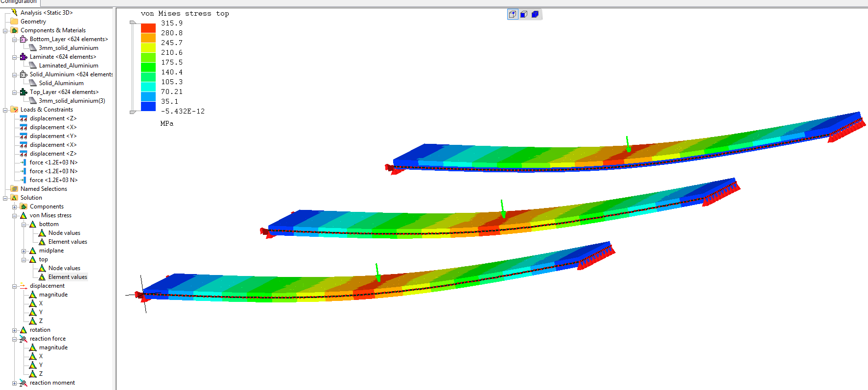Expand the Components node under Solution
Screen dimensions: 868x390
coord(15,206)
